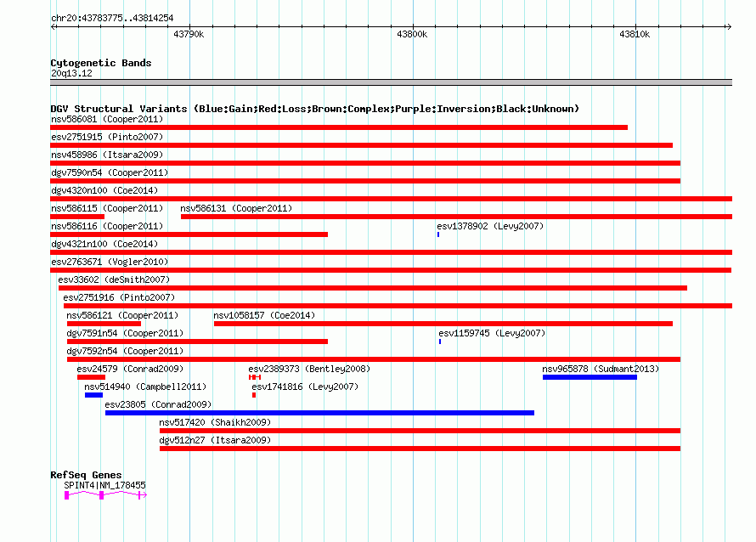
Task: Select dgv4320n100 (Coe2014) label
Action: (x=104, y=190)
